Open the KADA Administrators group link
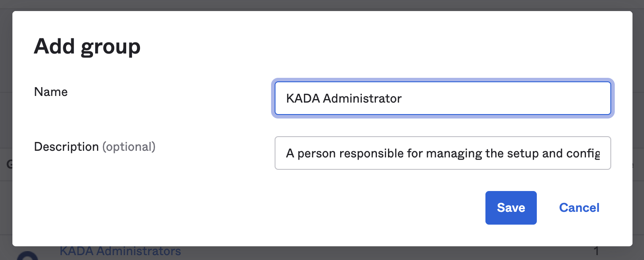This screenshot has width=644, height=260. [120, 252]
